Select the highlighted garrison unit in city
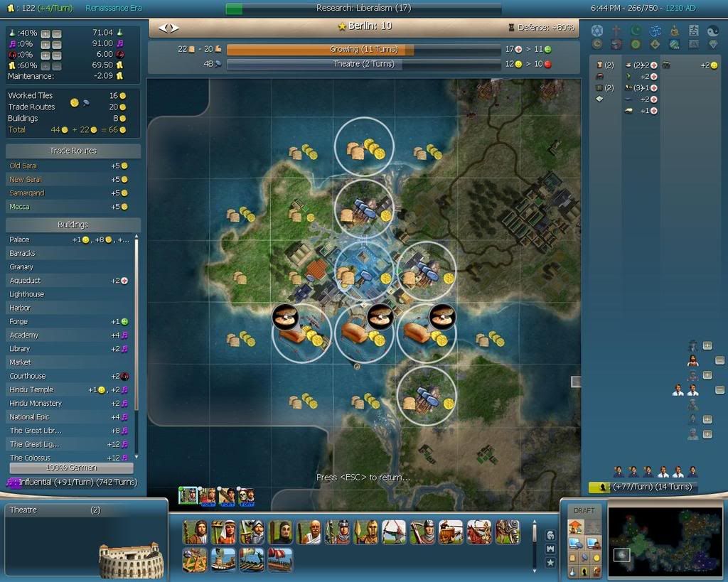The height and width of the screenshot is (582, 728). click(188, 496)
